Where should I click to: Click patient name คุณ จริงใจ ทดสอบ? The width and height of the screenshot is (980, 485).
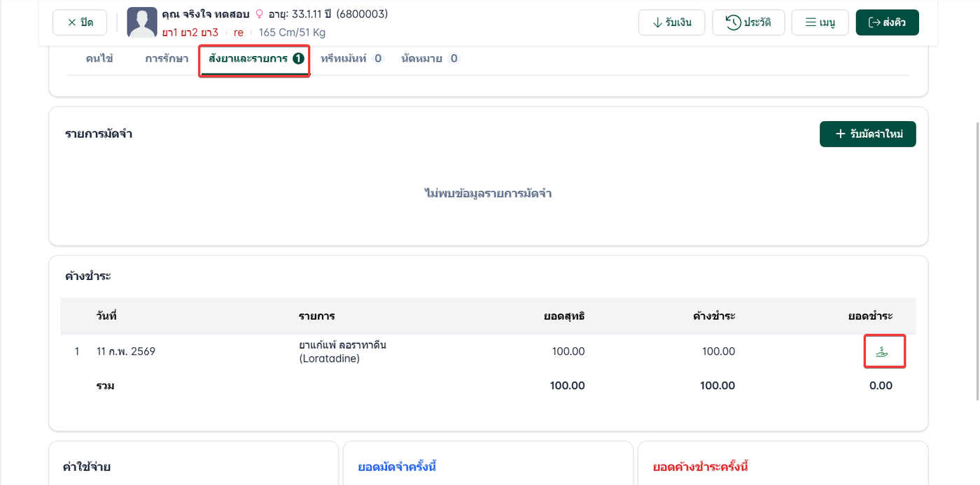(206, 14)
